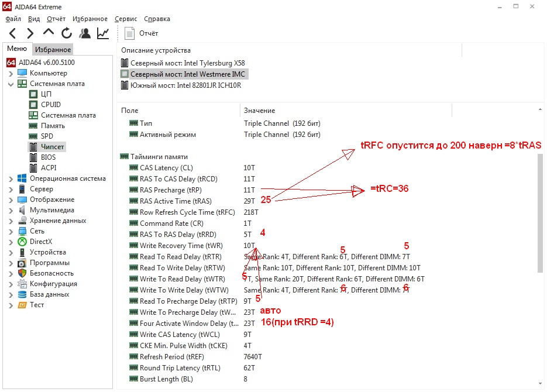Open the graph chart icon in the toolbar

103,33
